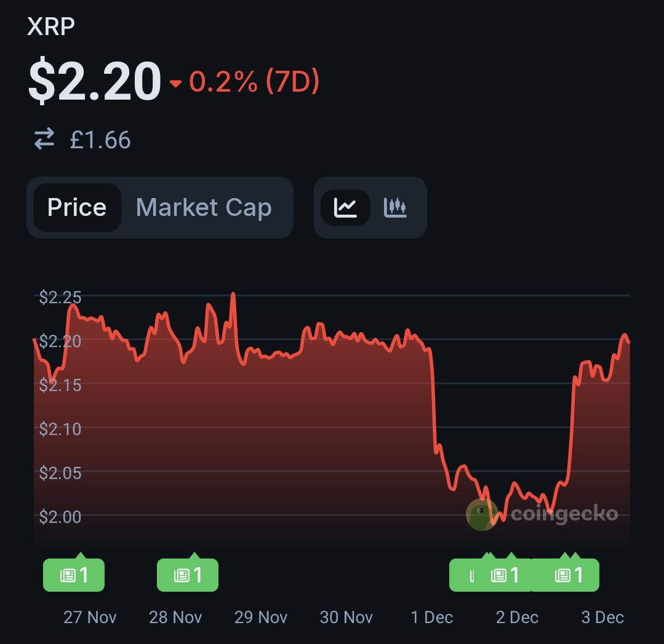This screenshot has height=644, width=664.
Task: Open the rightmost green news marker
Action: pos(569,575)
